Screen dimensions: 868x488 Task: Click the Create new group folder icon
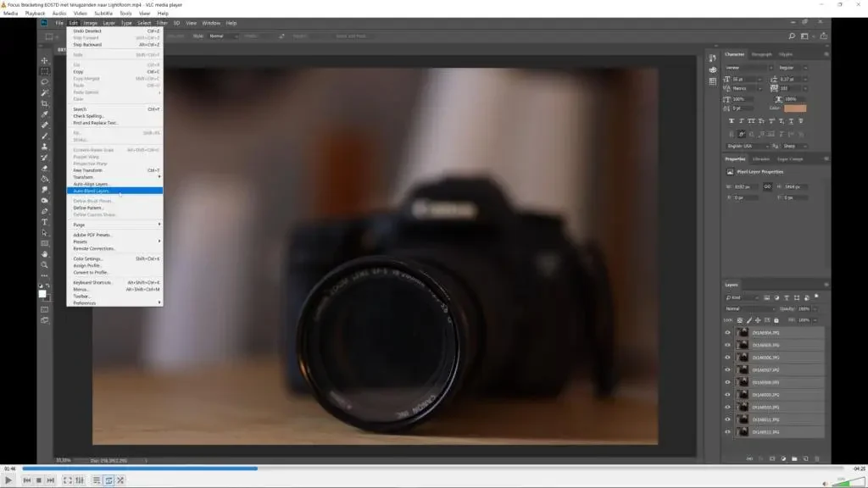pos(794,458)
